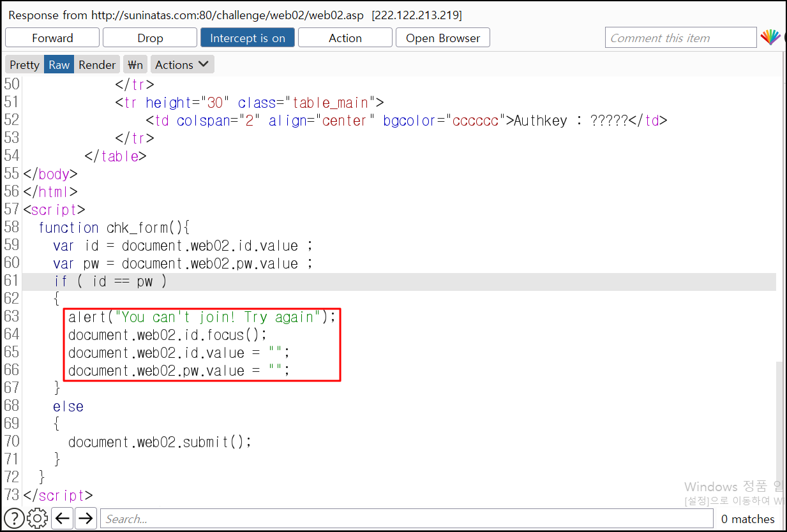Click 'var pw = document.web02.pw.value' line

pos(183,263)
